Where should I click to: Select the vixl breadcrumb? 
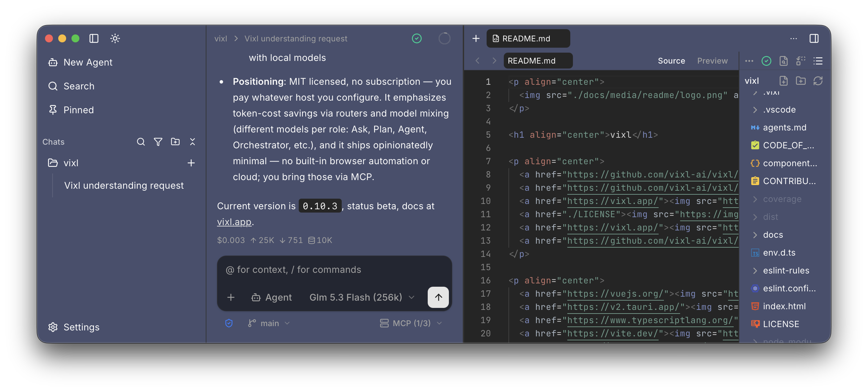click(221, 38)
